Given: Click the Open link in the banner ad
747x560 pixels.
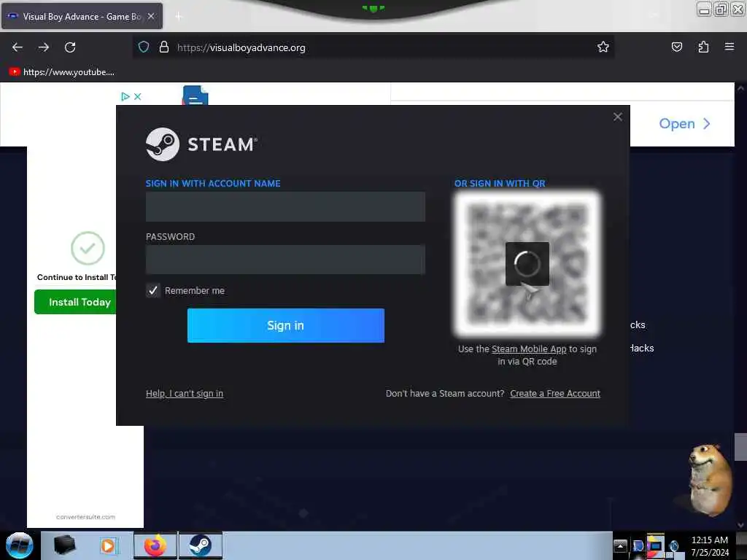Looking at the screenshot, I should click(x=684, y=124).
